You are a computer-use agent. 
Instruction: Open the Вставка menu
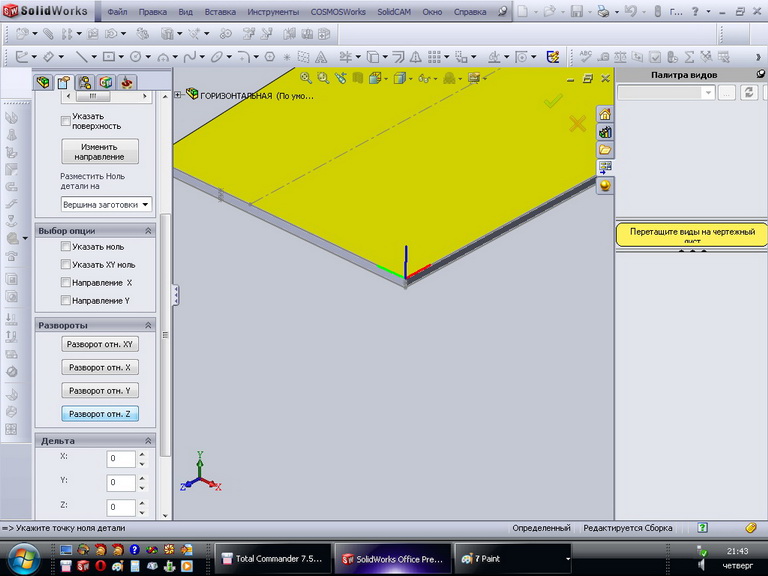coord(220,12)
